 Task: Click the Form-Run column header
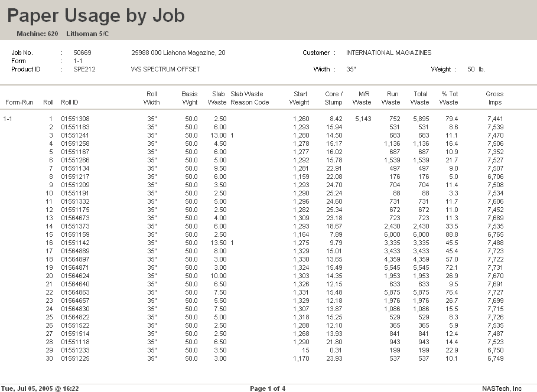click(x=19, y=102)
